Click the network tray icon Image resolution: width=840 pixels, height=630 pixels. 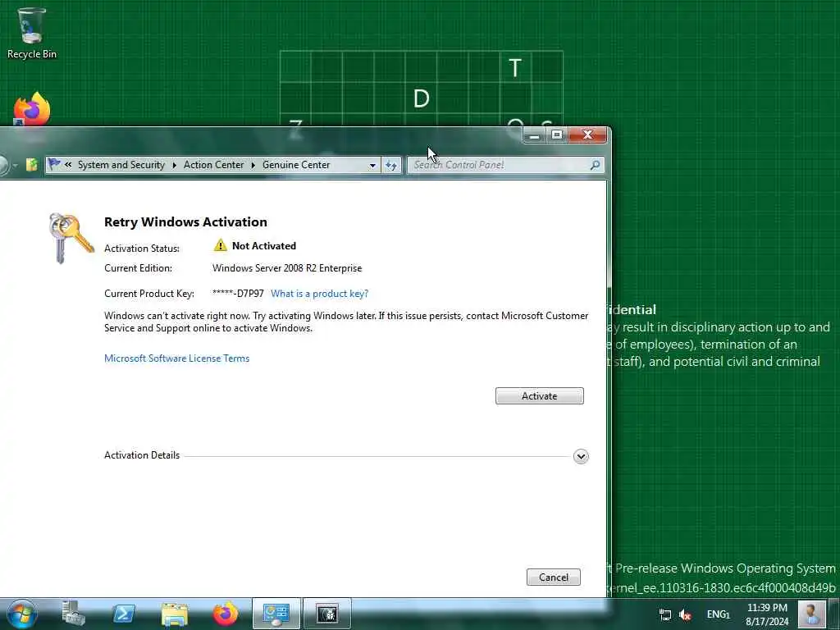pyautogui.click(x=664, y=614)
